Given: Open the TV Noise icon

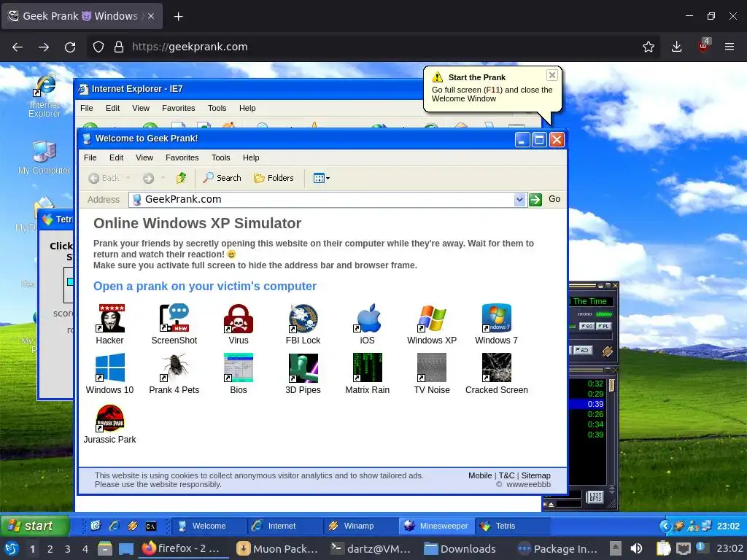Looking at the screenshot, I should tap(432, 373).
